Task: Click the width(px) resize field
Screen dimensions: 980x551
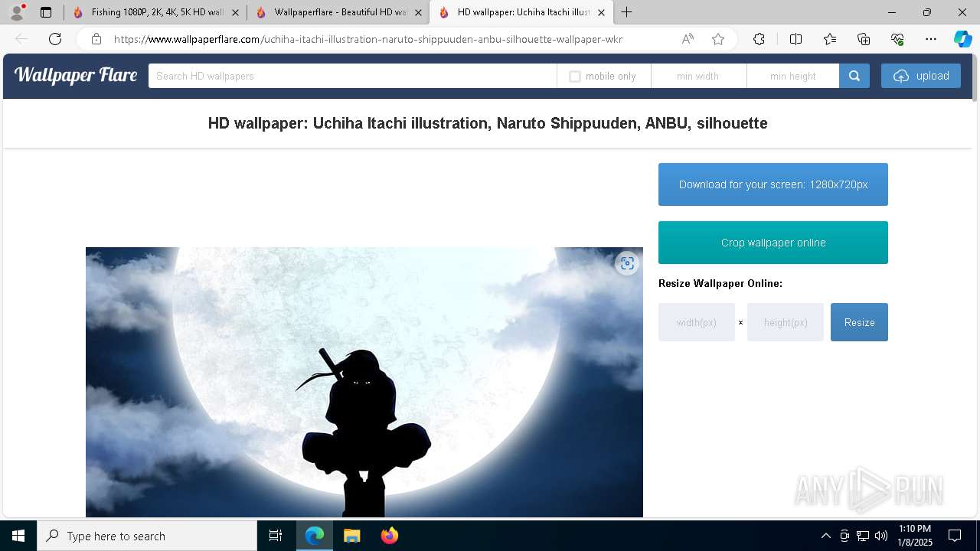Action: pyautogui.click(x=697, y=322)
